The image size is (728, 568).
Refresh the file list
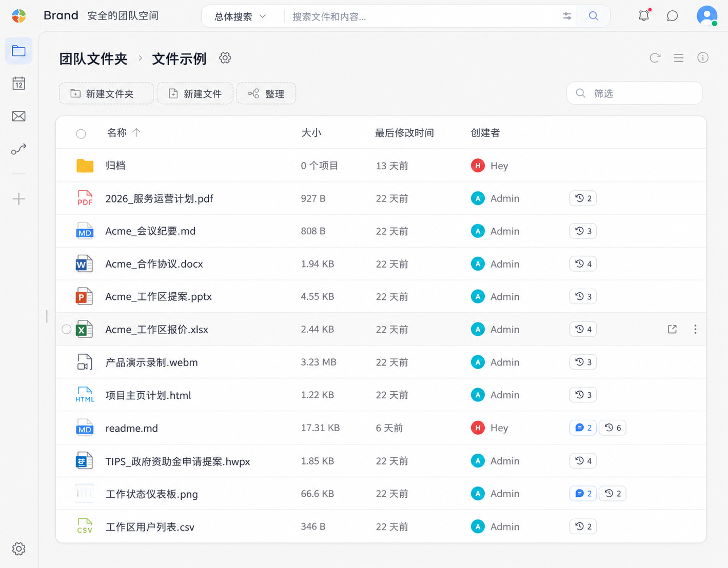(655, 58)
